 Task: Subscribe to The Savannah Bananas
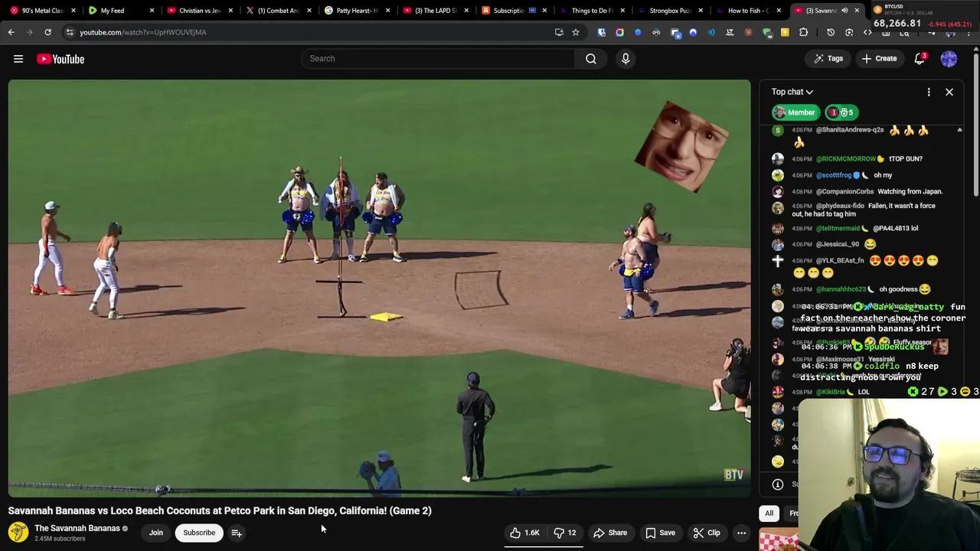click(x=199, y=533)
